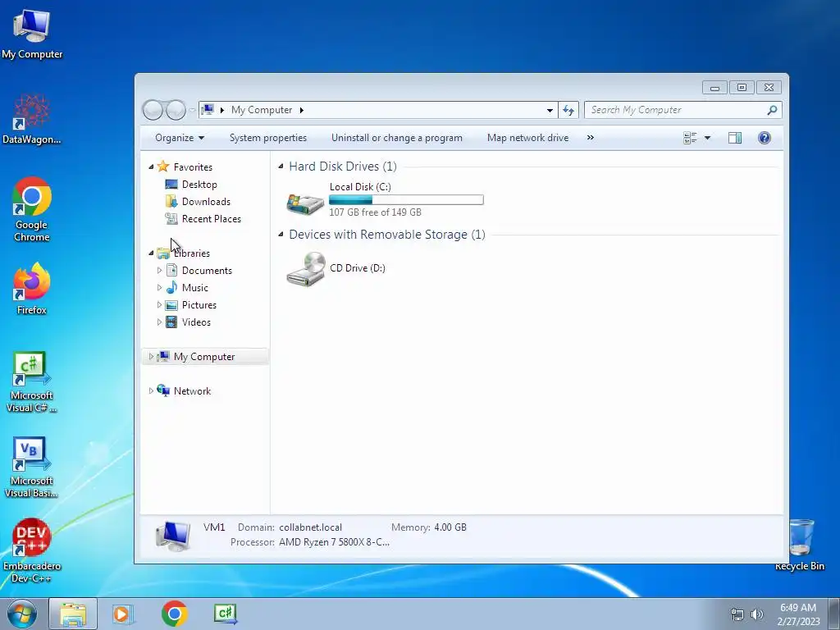This screenshot has width=840, height=630.
Task: Open Microsoft Visual Basic desktop shortcut
Action: point(32,467)
